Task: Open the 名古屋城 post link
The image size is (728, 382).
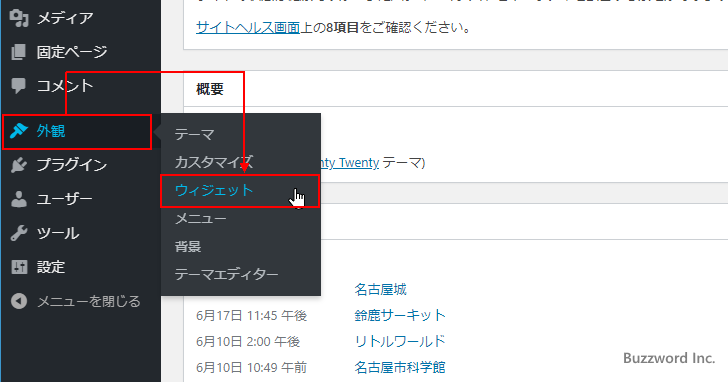Action: [x=380, y=290]
